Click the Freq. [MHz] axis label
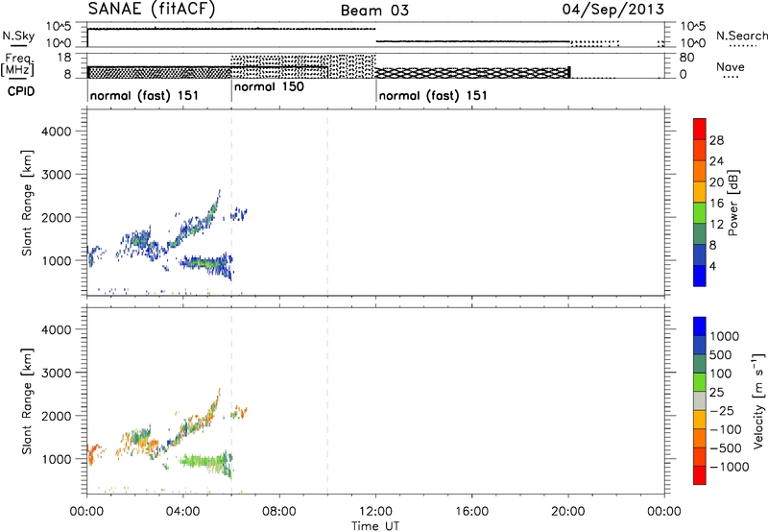The image size is (768, 532). point(19,64)
